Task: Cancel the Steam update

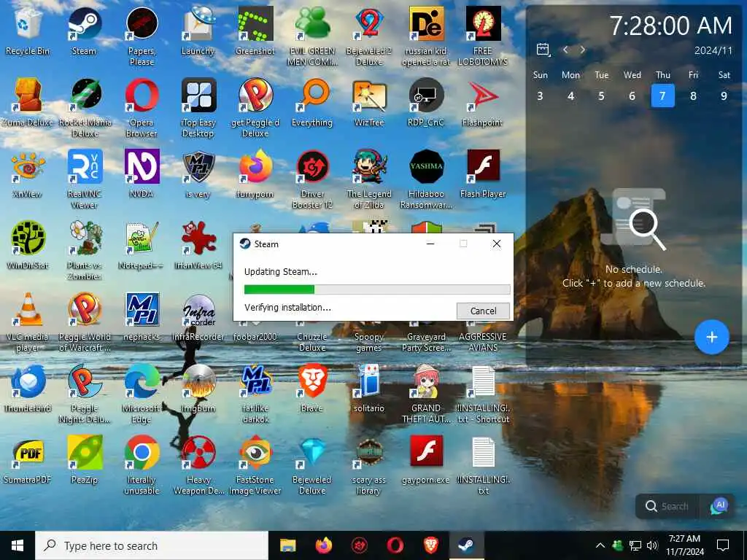Action: [x=483, y=311]
